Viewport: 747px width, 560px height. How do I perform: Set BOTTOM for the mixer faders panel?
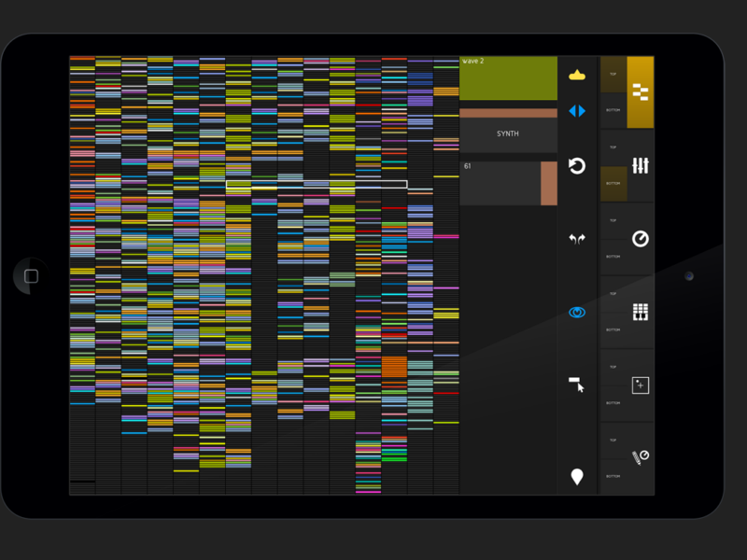click(x=613, y=184)
